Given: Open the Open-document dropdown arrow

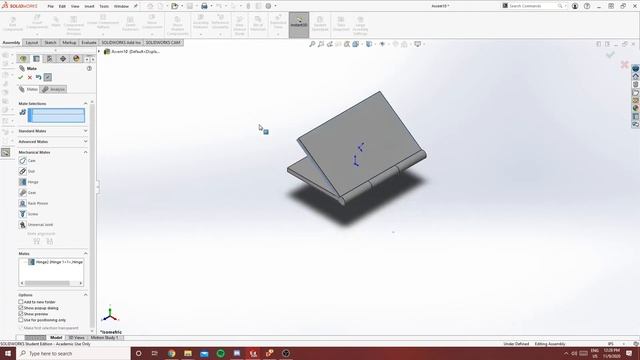Looking at the screenshot, I should click(x=182, y=6).
